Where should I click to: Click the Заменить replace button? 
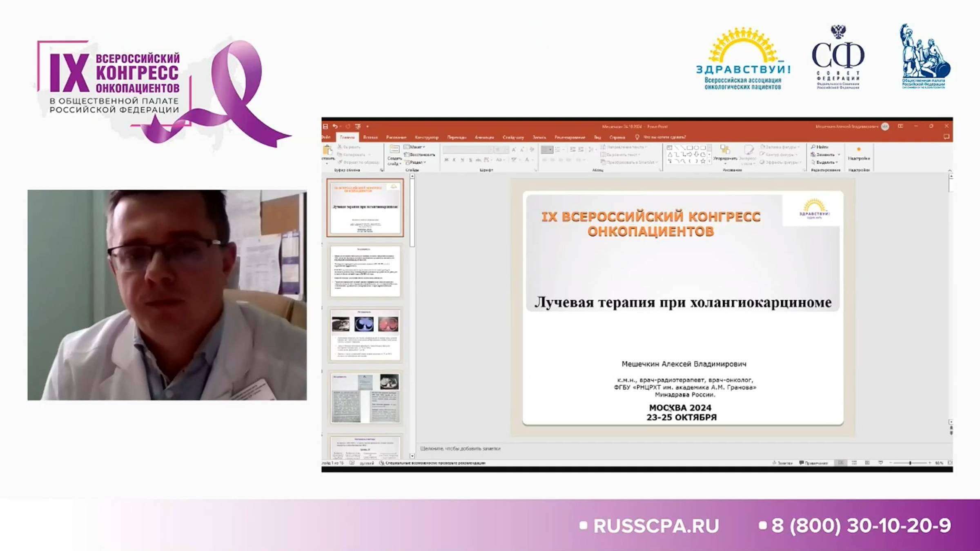pos(824,155)
